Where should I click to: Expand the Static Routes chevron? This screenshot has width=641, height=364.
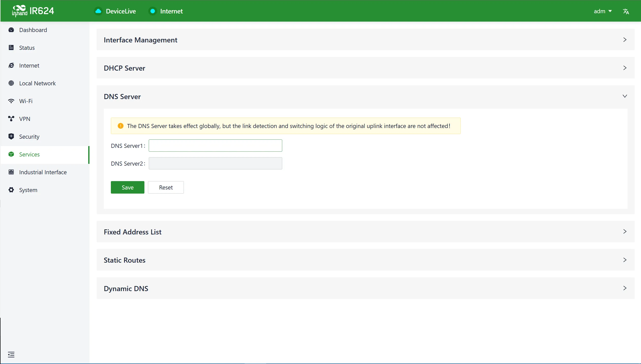625,260
